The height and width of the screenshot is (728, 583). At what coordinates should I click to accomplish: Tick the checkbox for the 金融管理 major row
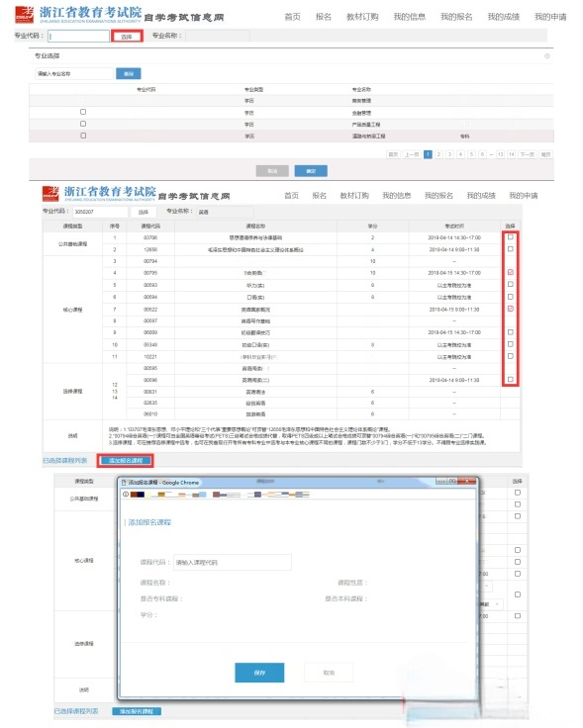(x=83, y=112)
